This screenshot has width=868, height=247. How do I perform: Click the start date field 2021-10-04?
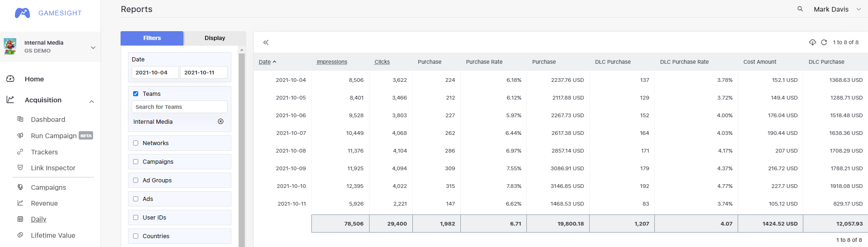click(155, 73)
